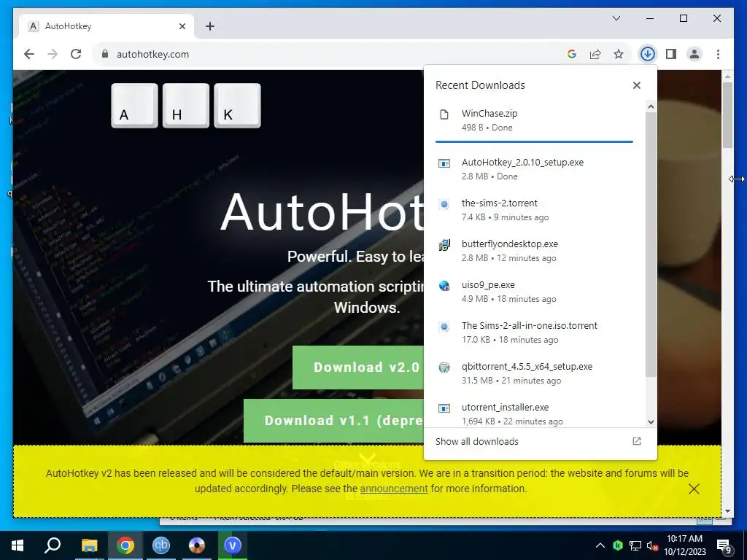
Task: Click the open-in-new-tab icon beside Show all downloads
Action: click(636, 441)
